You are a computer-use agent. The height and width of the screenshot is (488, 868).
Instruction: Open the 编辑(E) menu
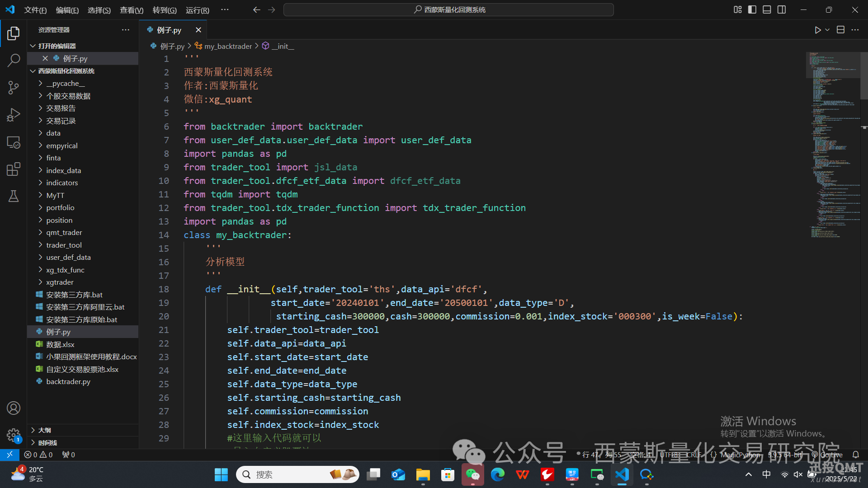click(67, 10)
